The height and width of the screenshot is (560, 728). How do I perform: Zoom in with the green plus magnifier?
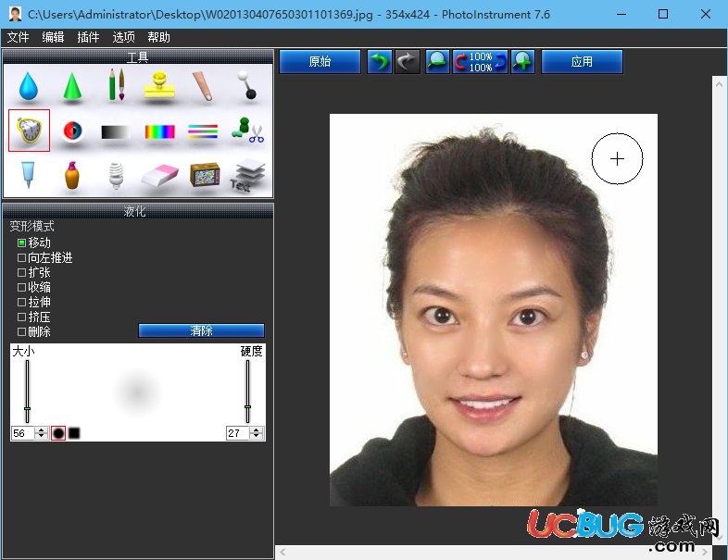[x=522, y=61]
